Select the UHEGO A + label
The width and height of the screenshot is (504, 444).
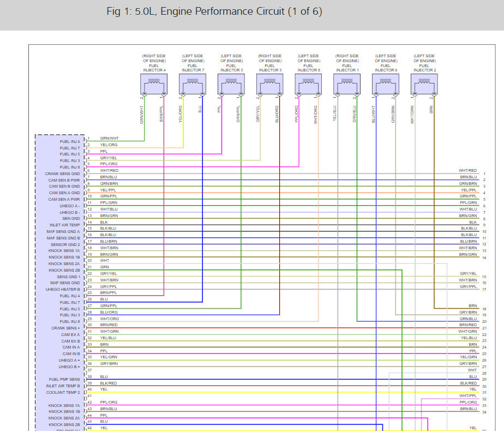[x=69, y=361]
